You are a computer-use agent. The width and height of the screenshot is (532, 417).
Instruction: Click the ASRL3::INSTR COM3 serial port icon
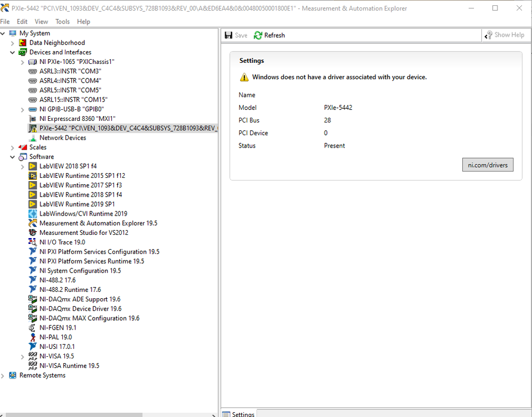pos(32,71)
